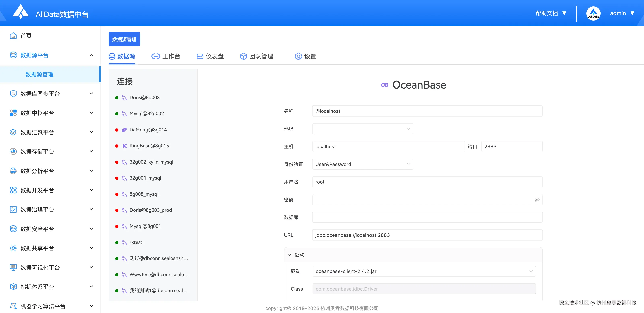Switch to the 工作台 tab

[165, 56]
